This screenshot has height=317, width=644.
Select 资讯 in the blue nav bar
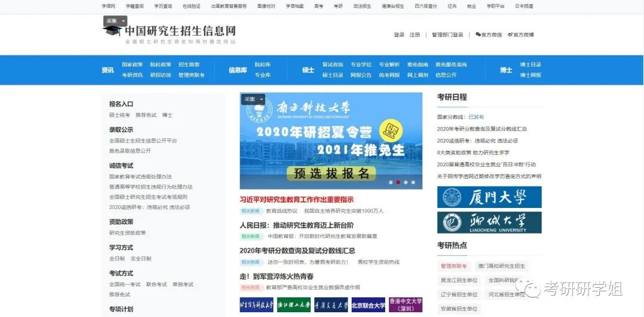107,70
